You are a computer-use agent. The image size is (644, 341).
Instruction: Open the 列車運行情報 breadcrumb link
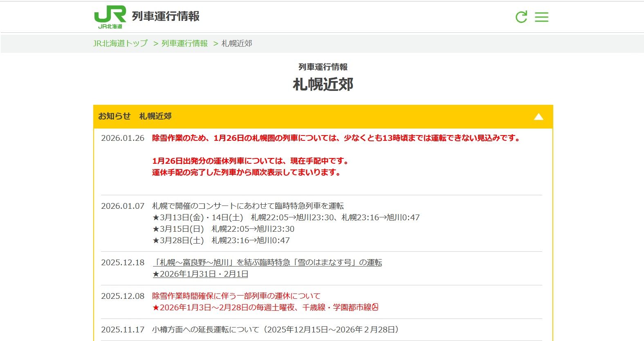pos(184,43)
